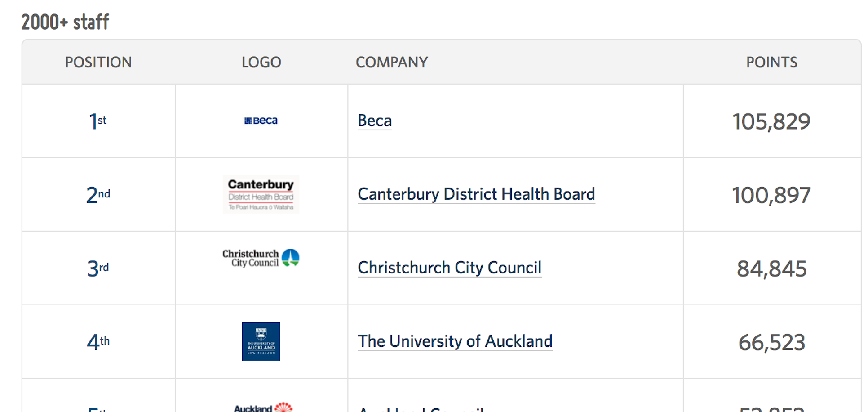
Task: Open the Canterbury District Health Board link
Action: tap(476, 194)
